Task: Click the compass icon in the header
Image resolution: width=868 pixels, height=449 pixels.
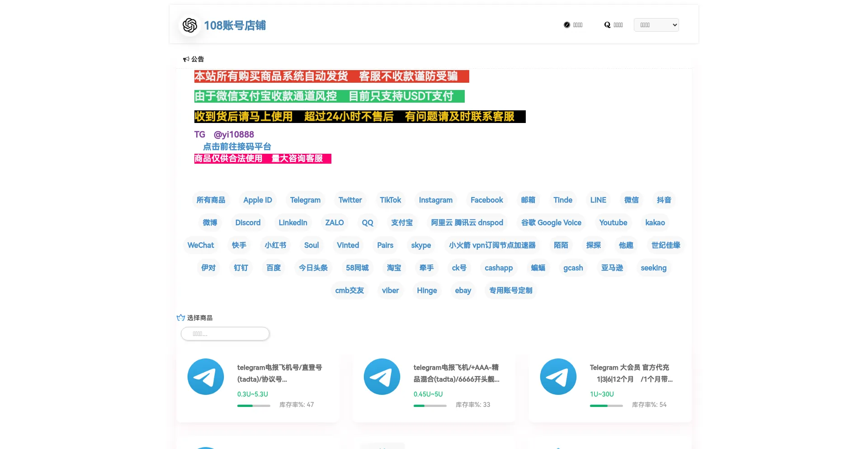Action: tap(567, 25)
